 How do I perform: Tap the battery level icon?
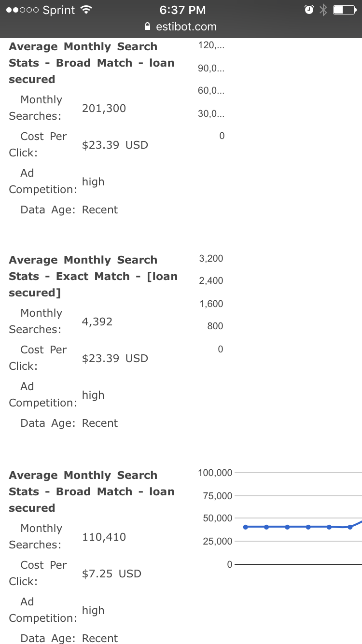pos(344,10)
